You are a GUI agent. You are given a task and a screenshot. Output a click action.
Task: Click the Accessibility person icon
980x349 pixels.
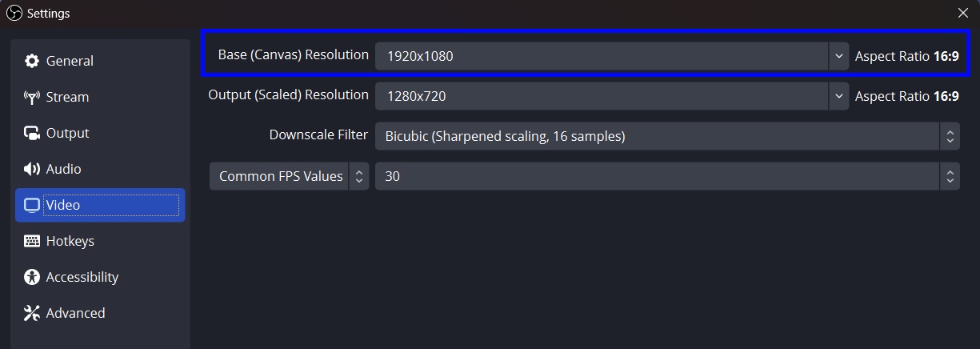(32, 277)
